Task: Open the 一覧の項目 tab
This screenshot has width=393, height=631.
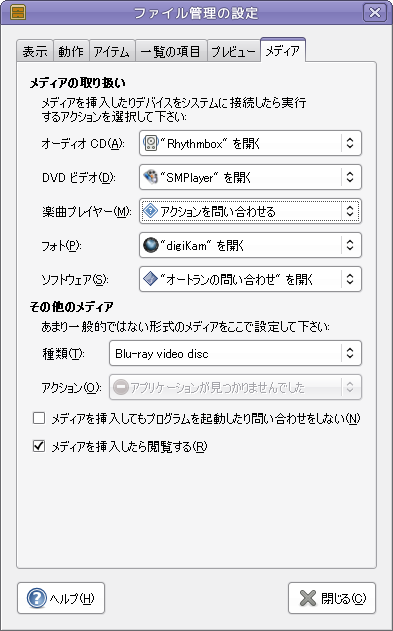Action: (171, 51)
